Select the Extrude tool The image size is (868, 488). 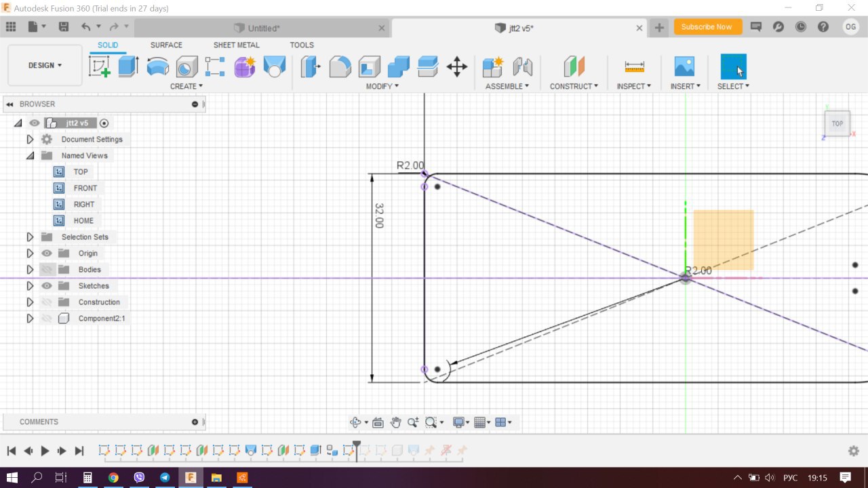point(128,66)
